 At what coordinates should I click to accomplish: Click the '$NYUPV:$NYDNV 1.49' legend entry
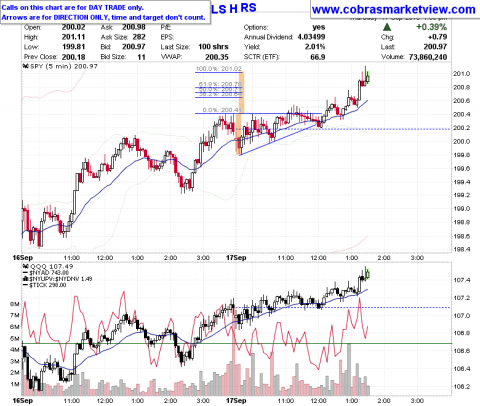61,279
